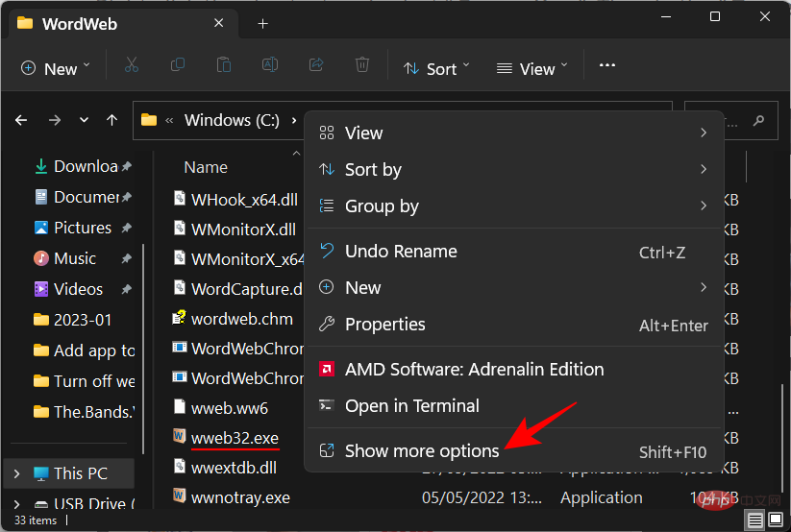Click the Undo Rename arrow icon

(x=327, y=251)
